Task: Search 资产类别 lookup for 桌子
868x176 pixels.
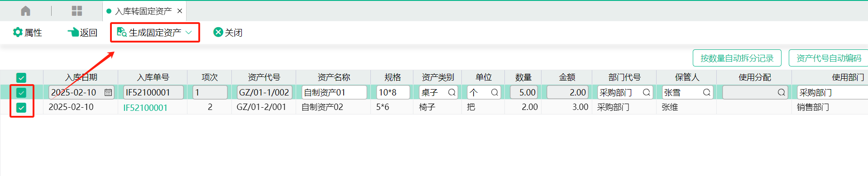Action: [451, 92]
